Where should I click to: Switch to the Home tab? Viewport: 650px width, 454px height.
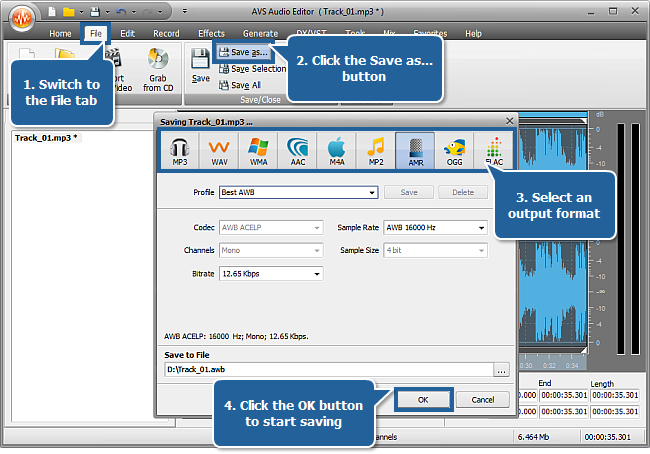pos(60,34)
